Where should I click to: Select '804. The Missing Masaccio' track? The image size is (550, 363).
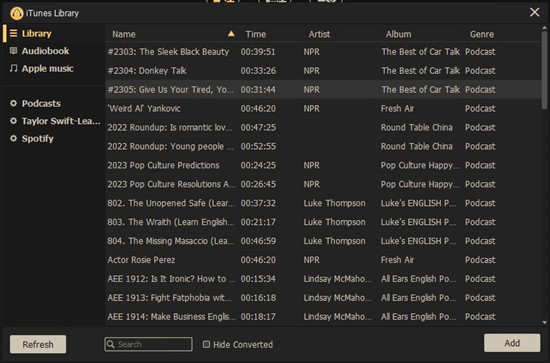click(323, 241)
